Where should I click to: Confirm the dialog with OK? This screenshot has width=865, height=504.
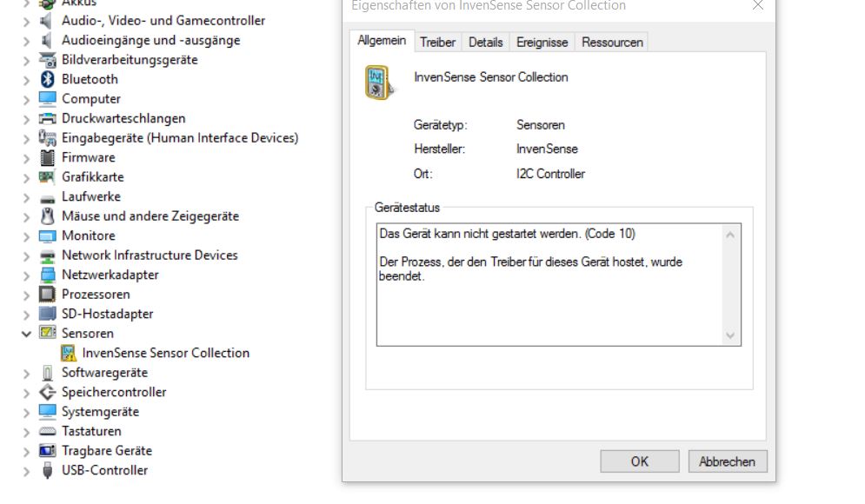coord(639,461)
